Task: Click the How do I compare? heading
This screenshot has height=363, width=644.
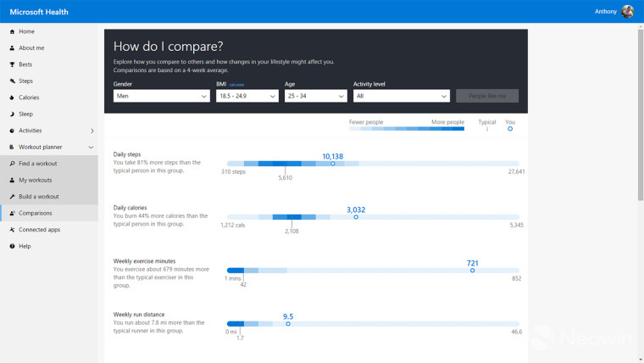Action: click(x=168, y=46)
